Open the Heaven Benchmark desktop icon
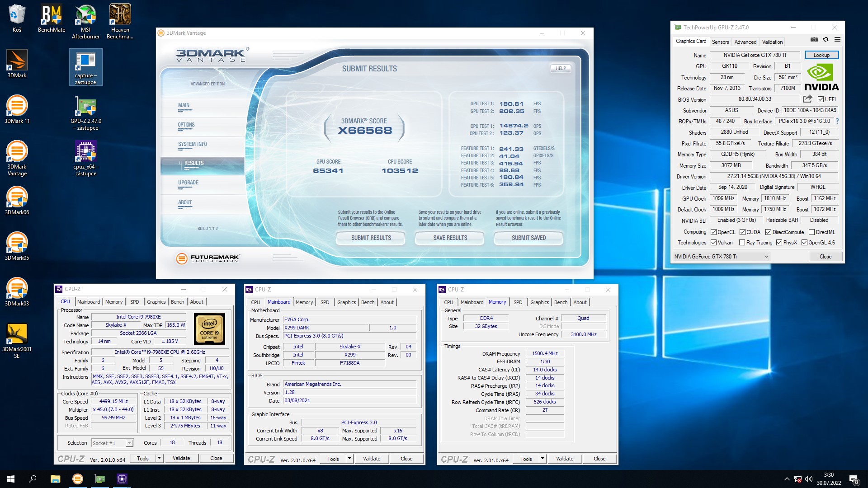The height and width of the screenshot is (488, 868). (x=120, y=22)
